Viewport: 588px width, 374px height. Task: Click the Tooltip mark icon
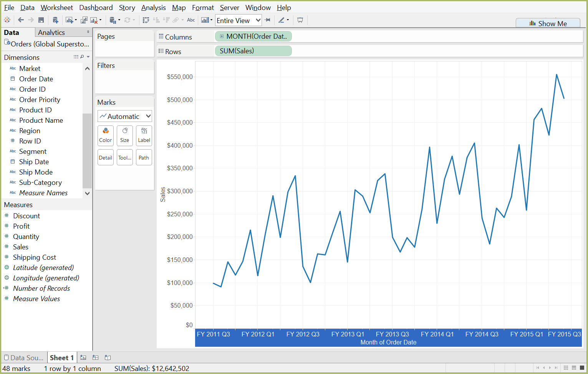click(124, 157)
